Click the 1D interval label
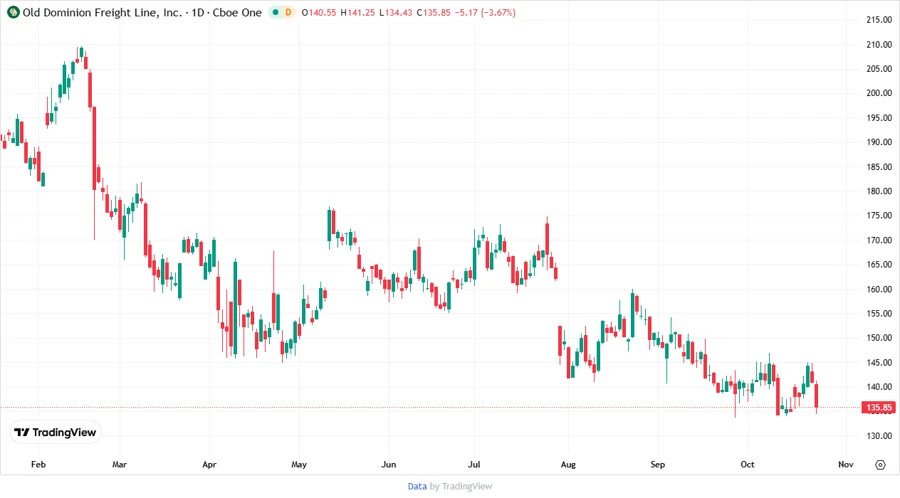The image size is (900, 498). (198, 13)
